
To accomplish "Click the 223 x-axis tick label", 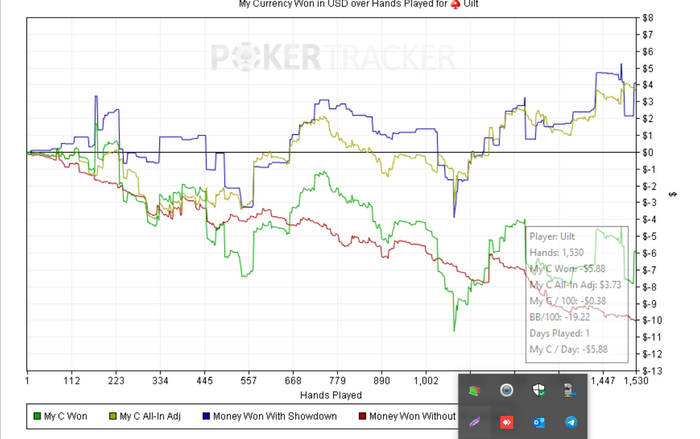I will pos(116,381).
